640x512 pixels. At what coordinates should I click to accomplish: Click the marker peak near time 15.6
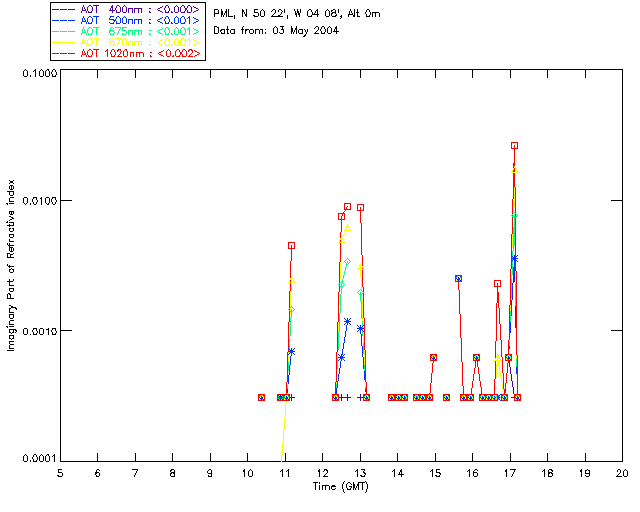point(458,278)
